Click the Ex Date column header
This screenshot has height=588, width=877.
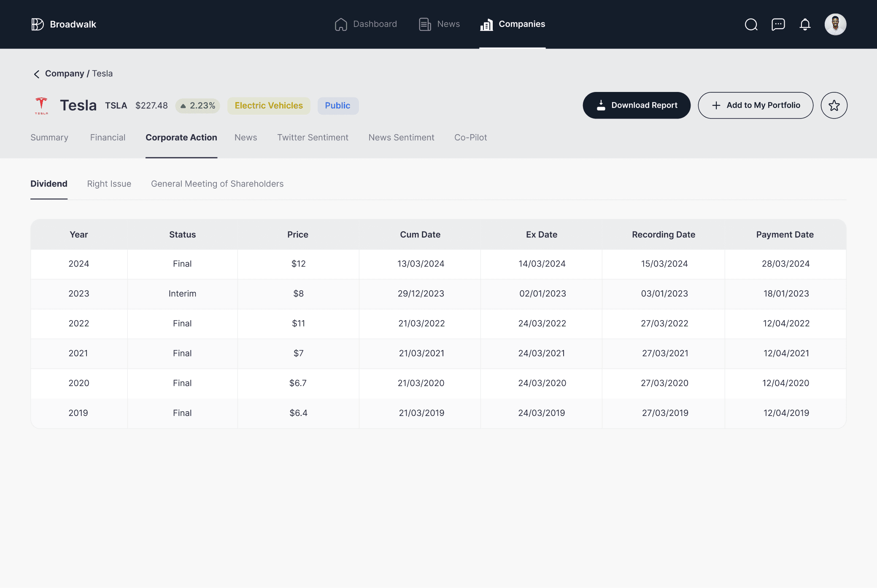[542, 235]
